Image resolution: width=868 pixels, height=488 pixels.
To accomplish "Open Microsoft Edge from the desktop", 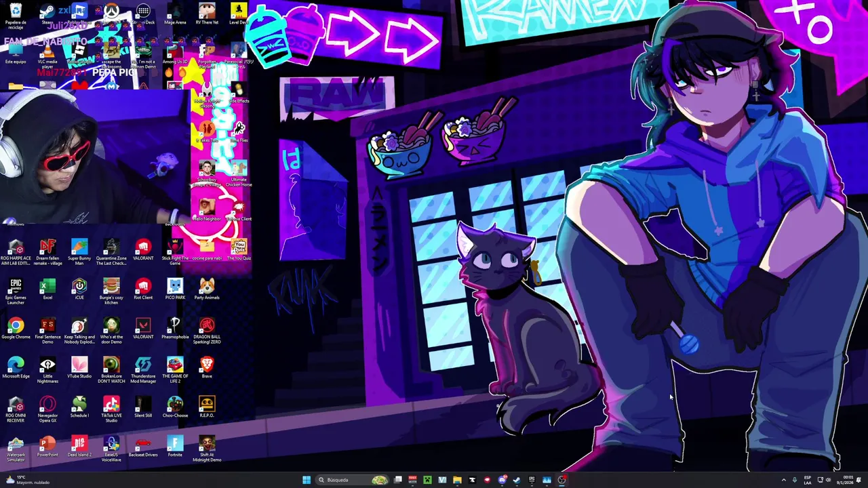I will (x=16, y=369).
